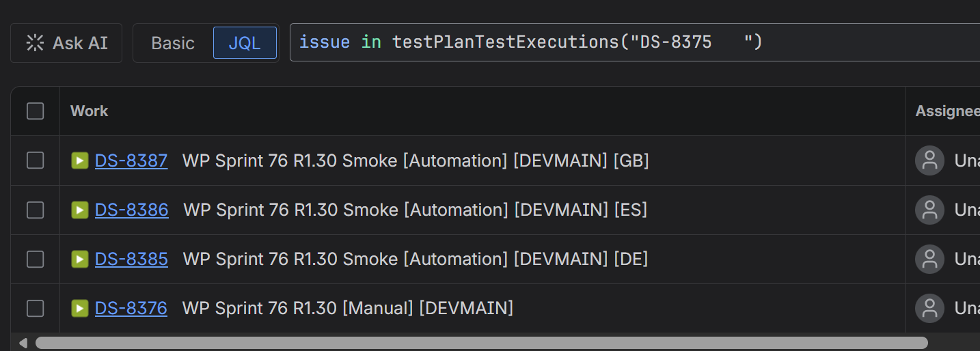Screen dimensions: 980x351
Task: Click the assignee avatar in DS-8385 row
Action: point(929,259)
